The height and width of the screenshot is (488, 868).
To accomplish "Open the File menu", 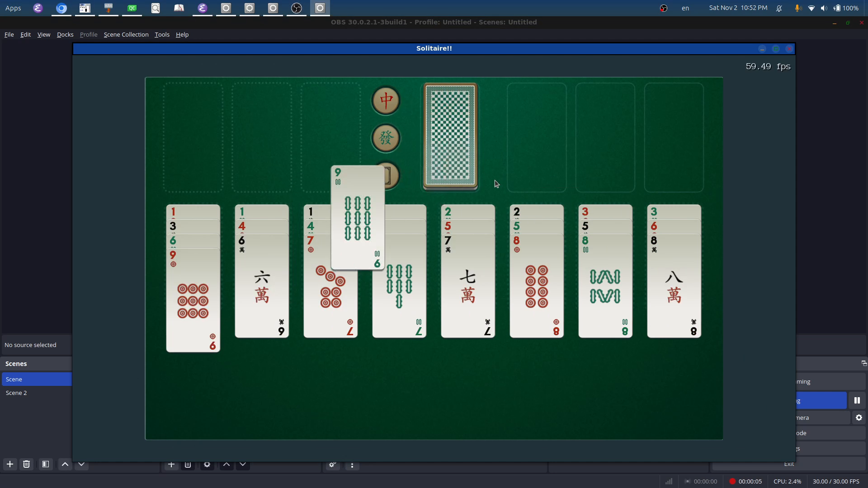I will click(9, 34).
